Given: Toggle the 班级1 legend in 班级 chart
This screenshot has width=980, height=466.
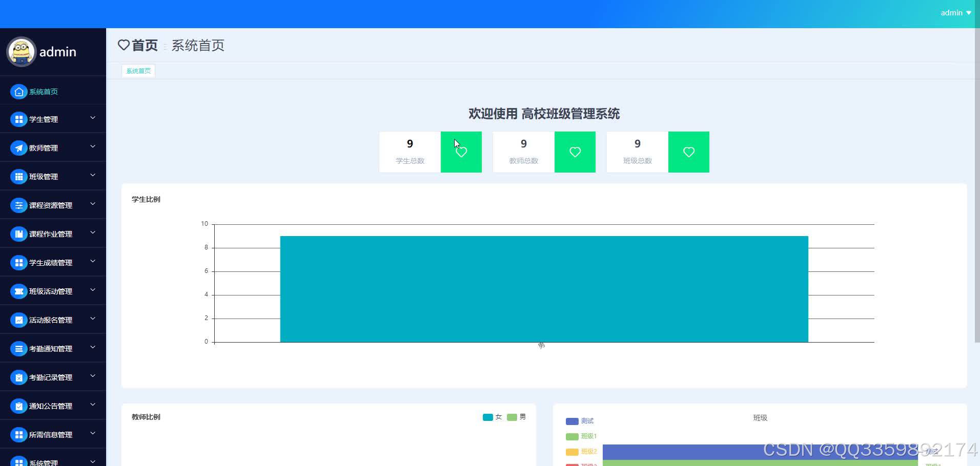Looking at the screenshot, I should click(581, 436).
